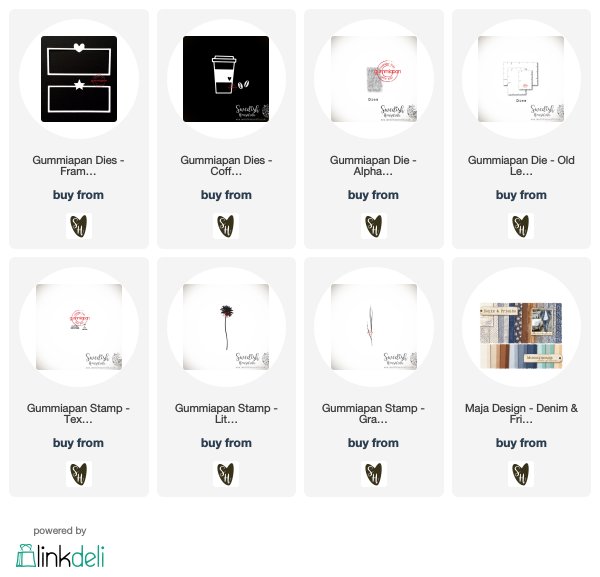The width and height of the screenshot is (600, 577).
Task: Click 'buy from' under Gummiapan Stamp Tex
Action: coord(78,443)
